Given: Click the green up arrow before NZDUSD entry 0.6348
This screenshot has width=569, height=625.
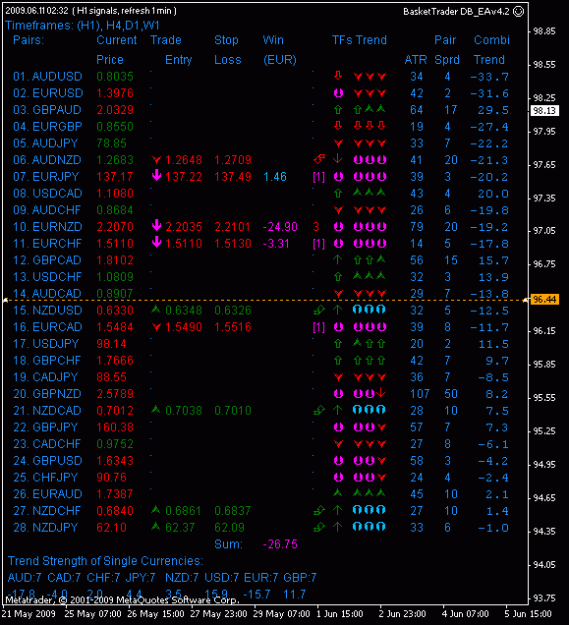Looking at the screenshot, I should pos(156,309).
